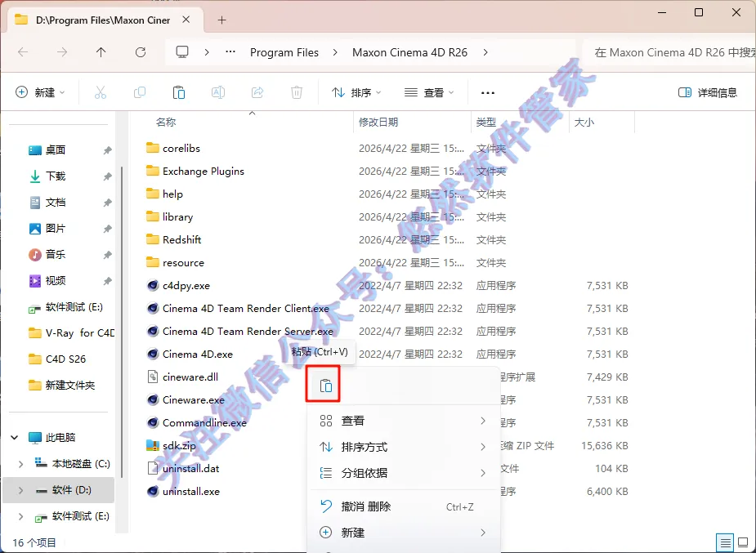Expand the 软件 (D:) tree node

(20, 490)
